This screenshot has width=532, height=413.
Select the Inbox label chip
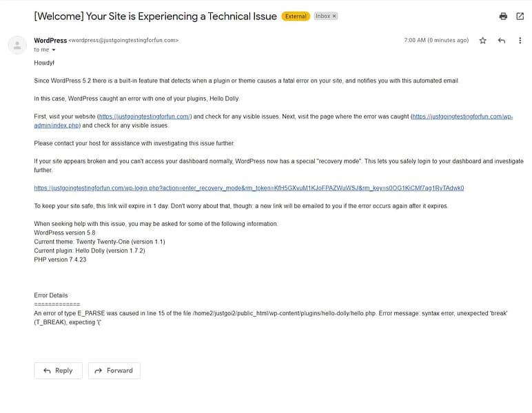[323, 16]
